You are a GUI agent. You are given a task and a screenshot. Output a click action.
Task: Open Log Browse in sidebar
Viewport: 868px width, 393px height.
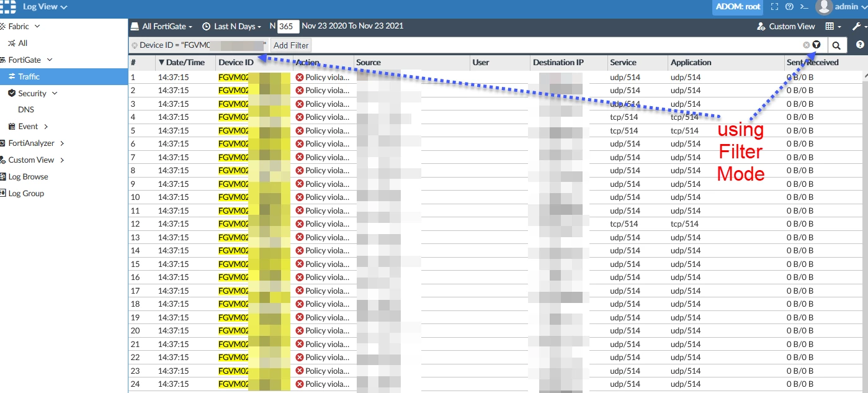pos(28,177)
